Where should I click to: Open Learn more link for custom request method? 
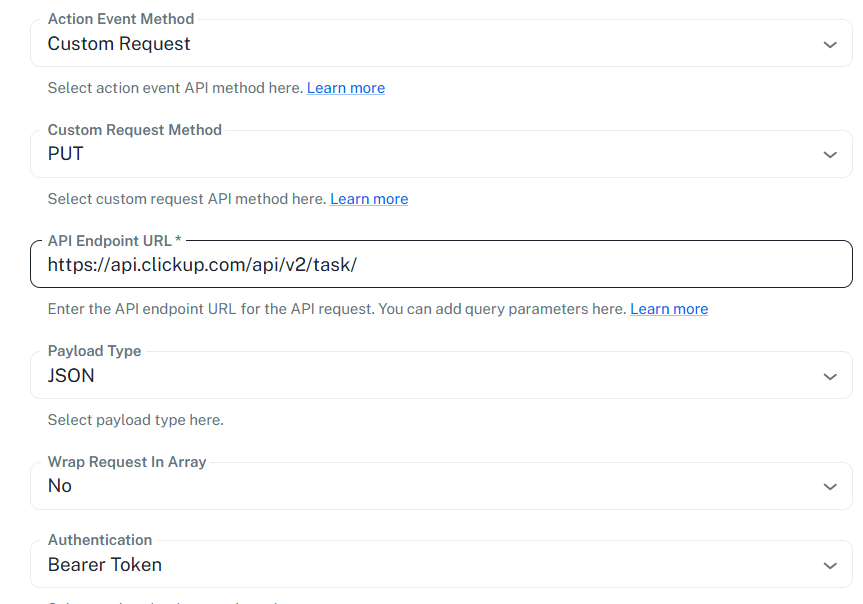click(369, 199)
